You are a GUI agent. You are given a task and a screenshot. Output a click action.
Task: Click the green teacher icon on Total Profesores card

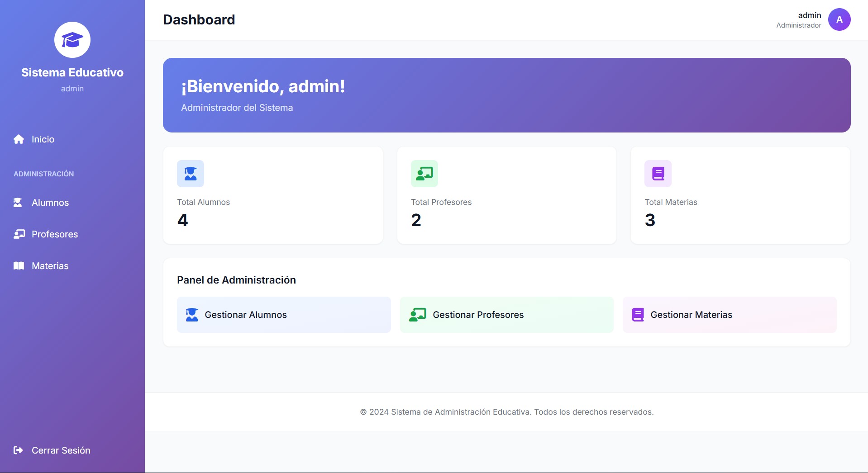click(x=424, y=173)
